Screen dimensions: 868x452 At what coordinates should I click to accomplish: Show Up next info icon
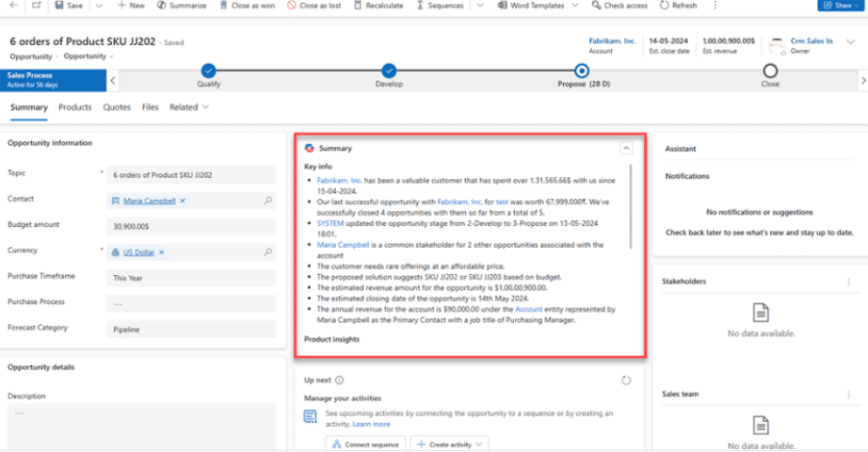(339, 380)
